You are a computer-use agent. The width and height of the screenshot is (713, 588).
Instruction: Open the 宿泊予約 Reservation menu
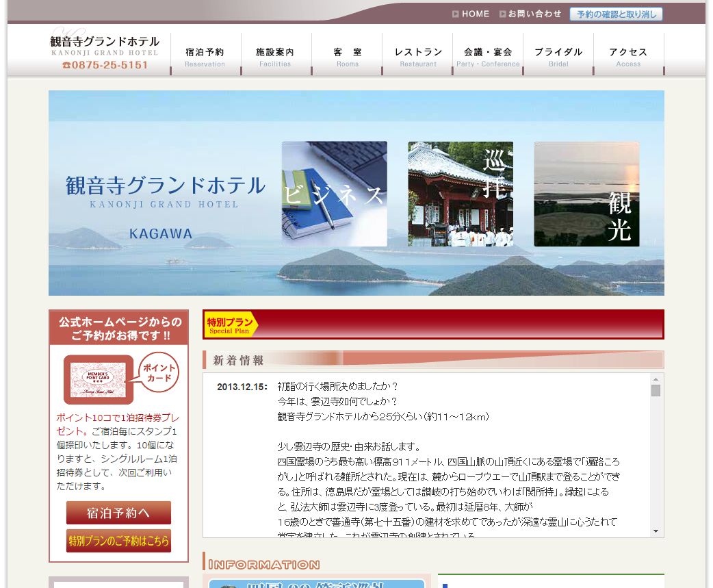tap(205, 57)
